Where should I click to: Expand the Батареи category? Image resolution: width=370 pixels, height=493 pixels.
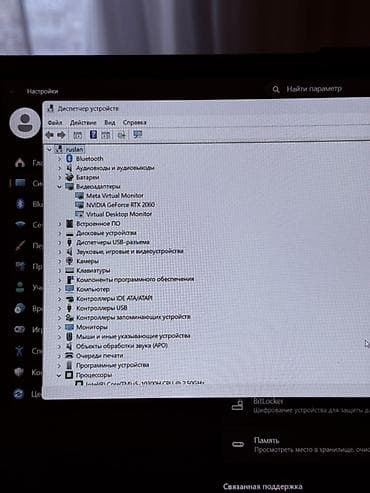click(59, 177)
